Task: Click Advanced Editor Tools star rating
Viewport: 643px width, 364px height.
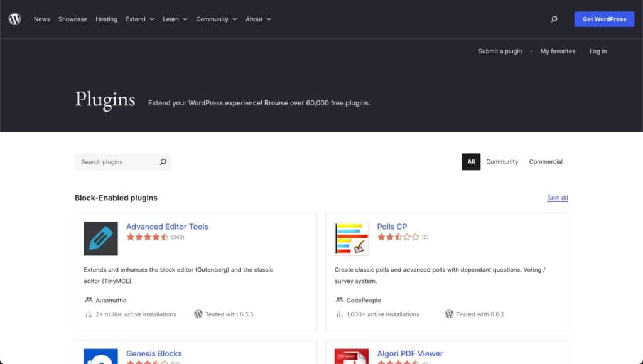Action: (x=148, y=237)
